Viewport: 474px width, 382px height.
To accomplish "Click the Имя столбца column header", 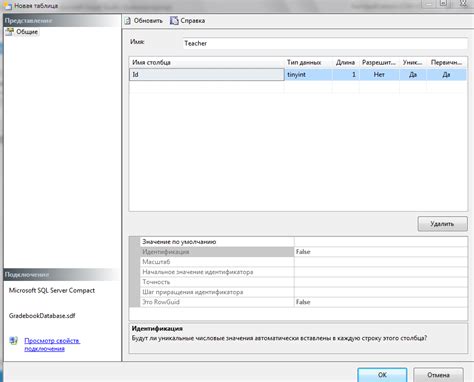I will point(207,62).
